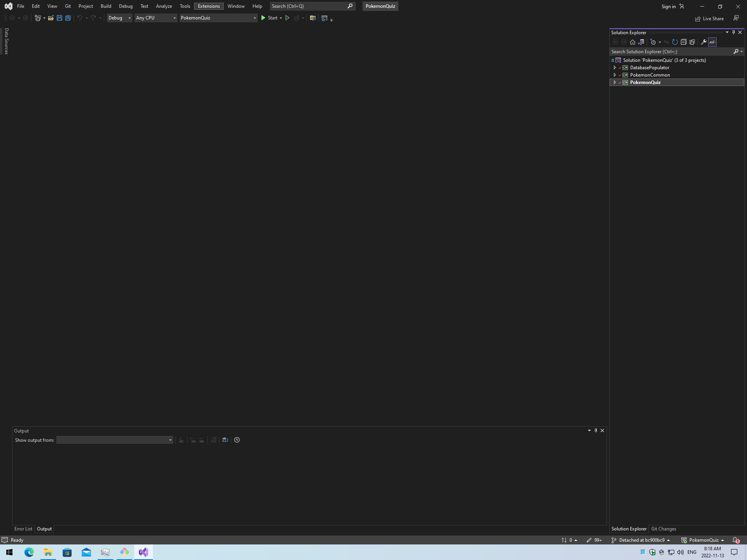Image resolution: width=747 pixels, height=560 pixels.
Task: Collapse All nodes in Solution Explorer
Action: 684,42
